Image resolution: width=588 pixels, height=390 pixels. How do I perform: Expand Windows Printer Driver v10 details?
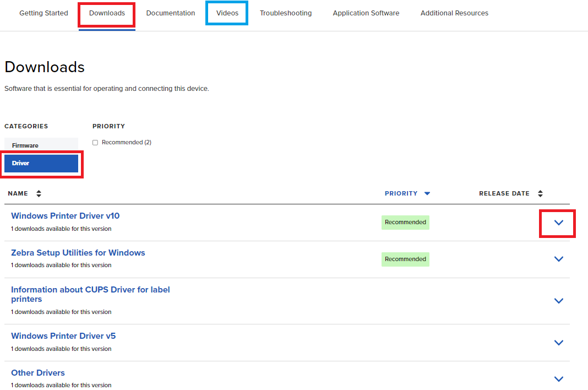pos(558,223)
